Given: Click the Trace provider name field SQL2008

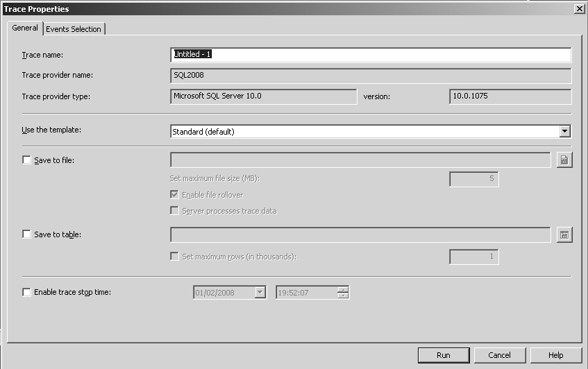Looking at the screenshot, I should [x=371, y=76].
